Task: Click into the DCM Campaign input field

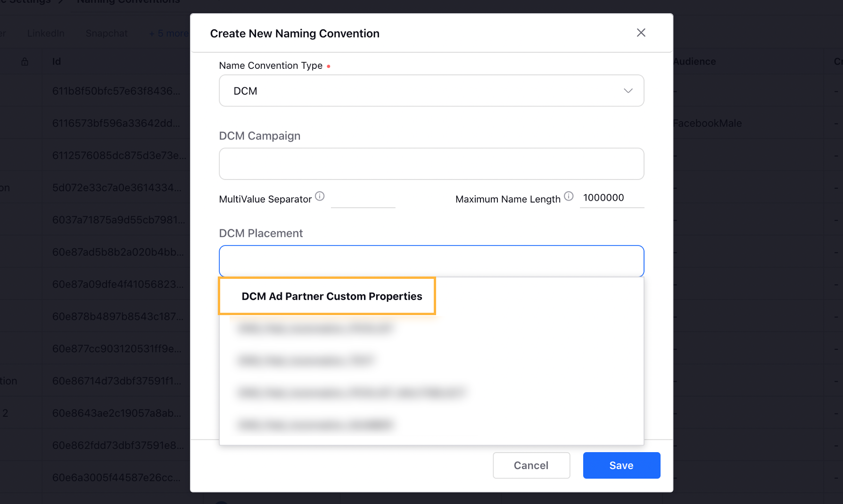Action: (x=431, y=164)
